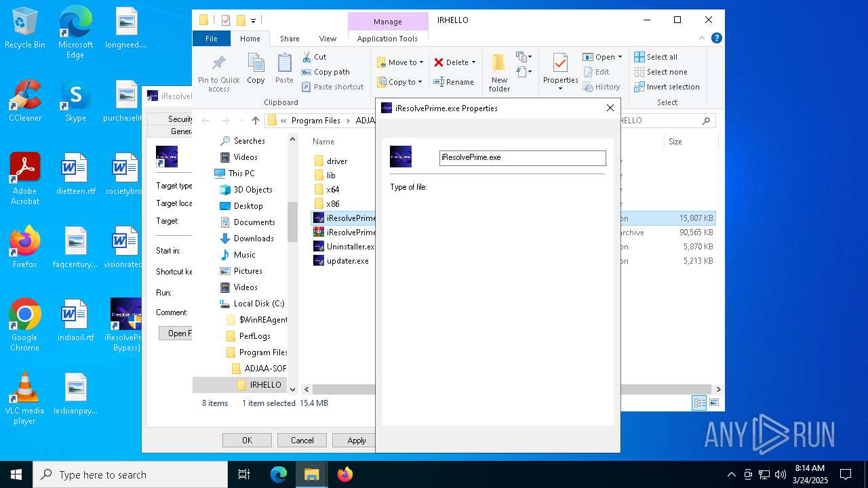This screenshot has height=488, width=868.
Task: Select VLC media player desktop icon
Action: [x=25, y=399]
